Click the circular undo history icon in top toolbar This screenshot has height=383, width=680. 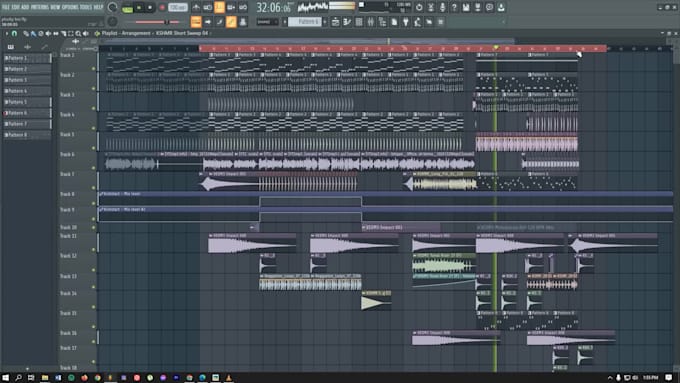(419, 7)
